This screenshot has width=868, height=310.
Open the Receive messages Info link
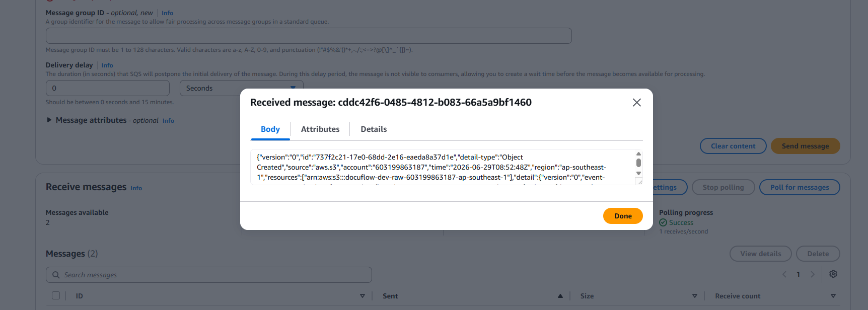tap(136, 188)
